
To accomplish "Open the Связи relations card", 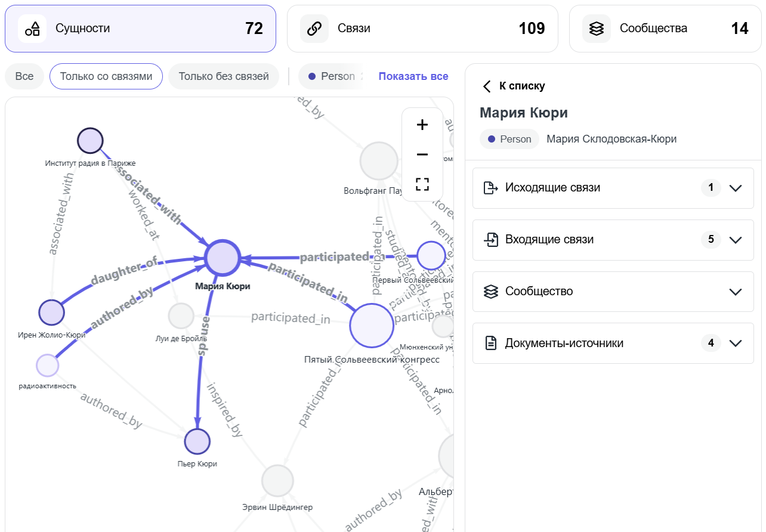I will click(422, 29).
